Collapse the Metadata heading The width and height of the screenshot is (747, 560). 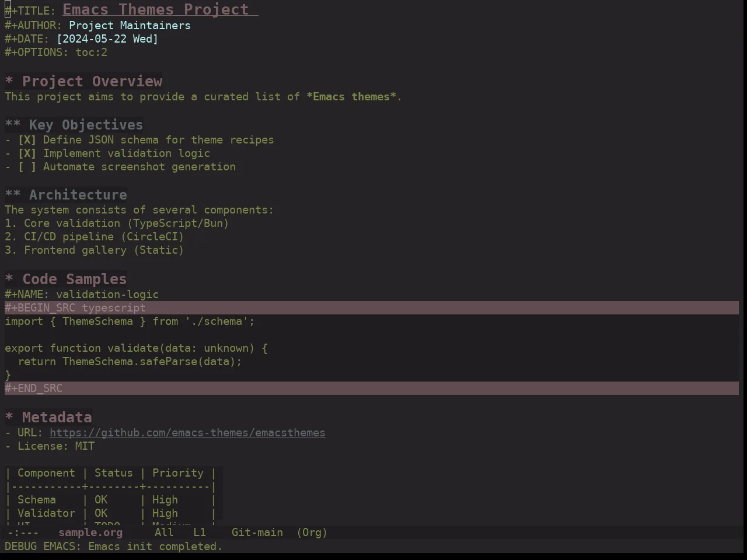(9, 418)
